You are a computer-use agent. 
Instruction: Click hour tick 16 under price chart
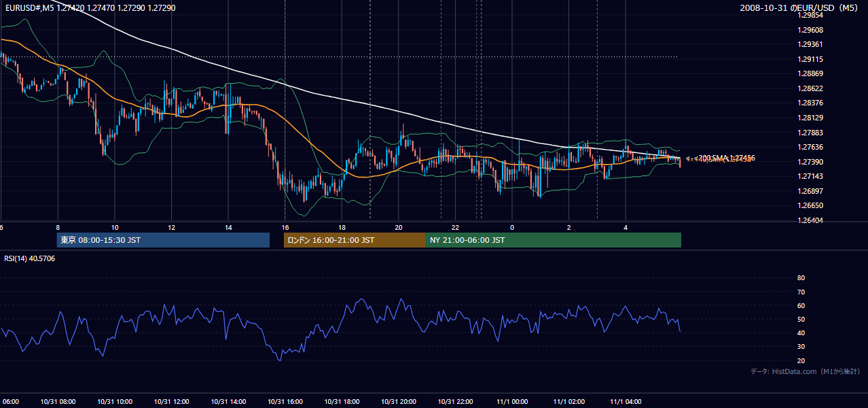click(285, 228)
